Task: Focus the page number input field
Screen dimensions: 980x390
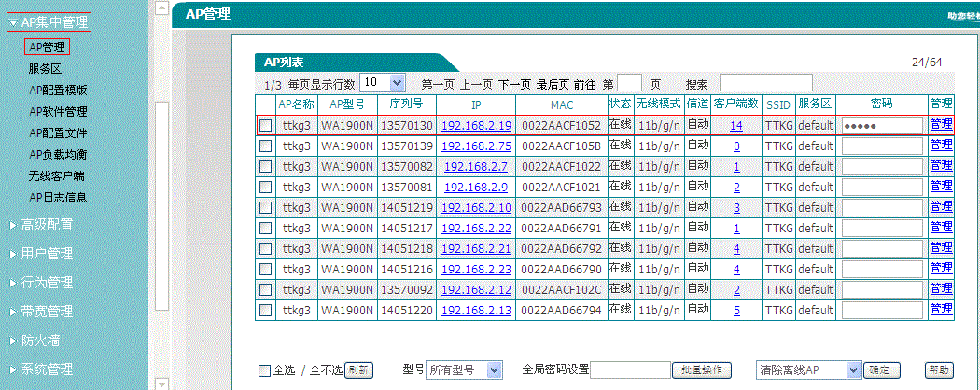Action: pos(630,82)
